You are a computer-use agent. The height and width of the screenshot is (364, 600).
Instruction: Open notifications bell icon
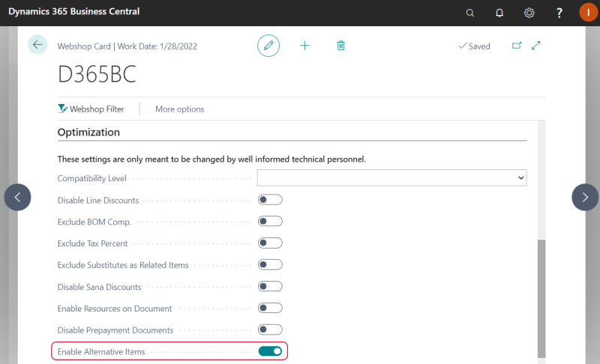click(499, 13)
